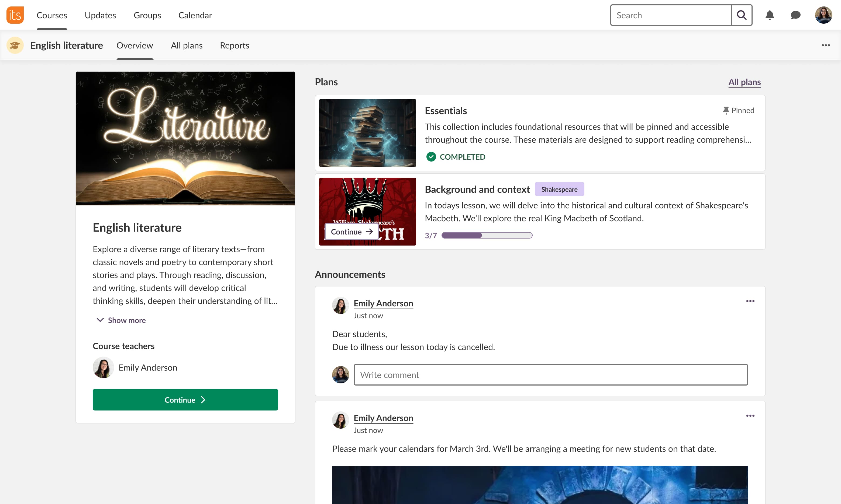Viewport: 841px width, 504px height.
Task: Open the notifications bell
Action: coord(770,15)
